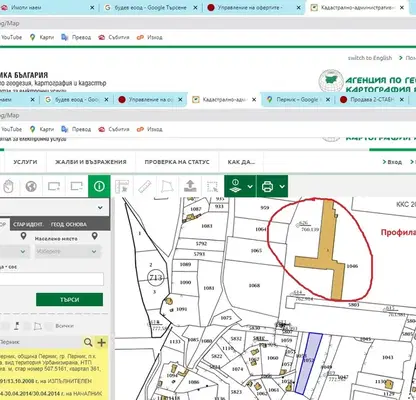Toggle the boundary-marker filter checkbox
This screenshot has height=400, width=416.
[5, 326]
